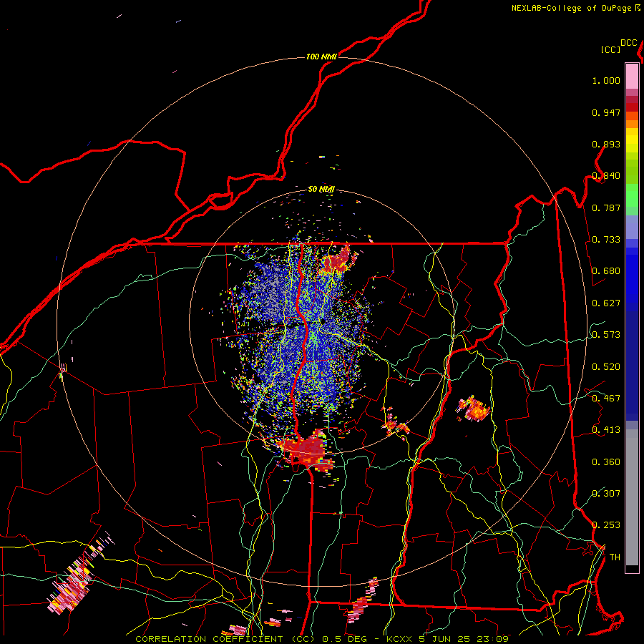
Task: Click the TH threshold label
Action: tap(615, 557)
